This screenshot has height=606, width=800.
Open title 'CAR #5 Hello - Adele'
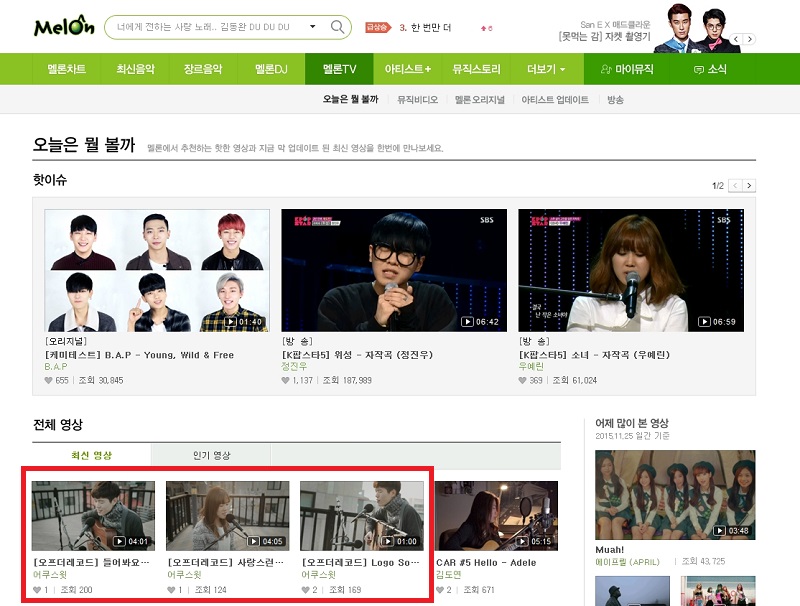(x=486, y=563)
